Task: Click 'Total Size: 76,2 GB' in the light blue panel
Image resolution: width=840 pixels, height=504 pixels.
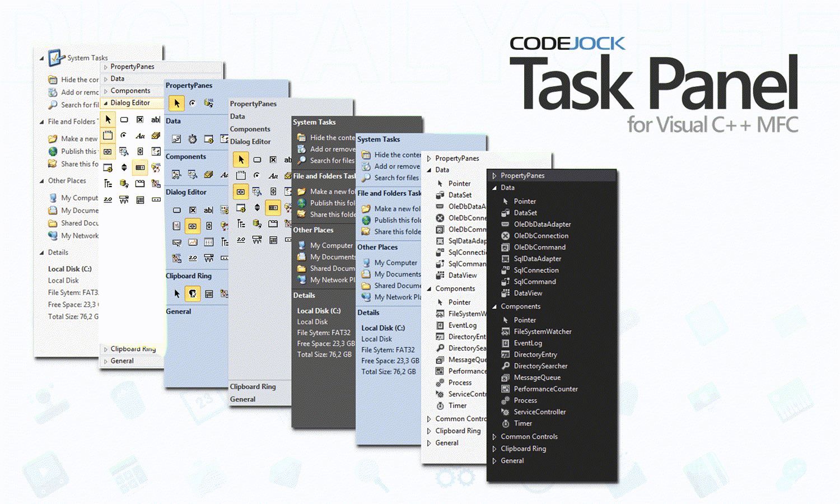Action: [389, 371]
